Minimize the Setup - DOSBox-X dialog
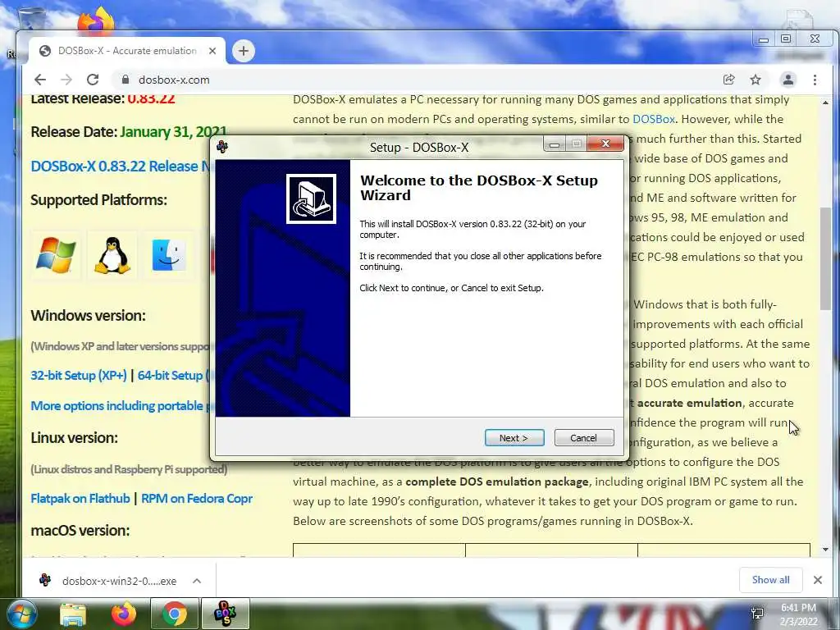840x630 pixels. pyautogui.click(x=555, y=144)
